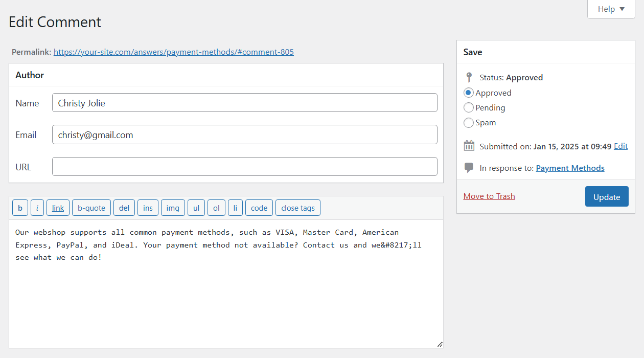The image size is (644, 358).
Task: Insert italic tag with i button
Action: pyautogui.click(x=37, y=208)
